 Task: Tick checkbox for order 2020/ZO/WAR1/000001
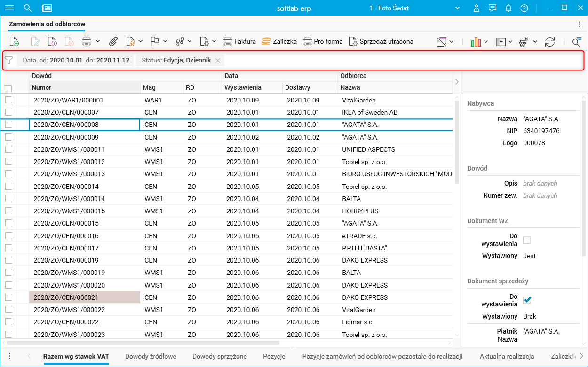[x=8, y=100]
